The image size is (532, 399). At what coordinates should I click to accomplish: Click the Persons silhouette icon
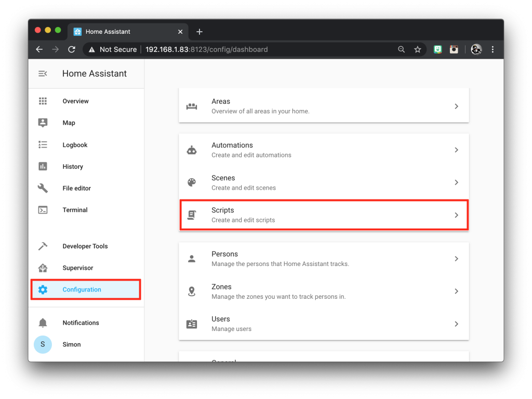tap(192, 259)
